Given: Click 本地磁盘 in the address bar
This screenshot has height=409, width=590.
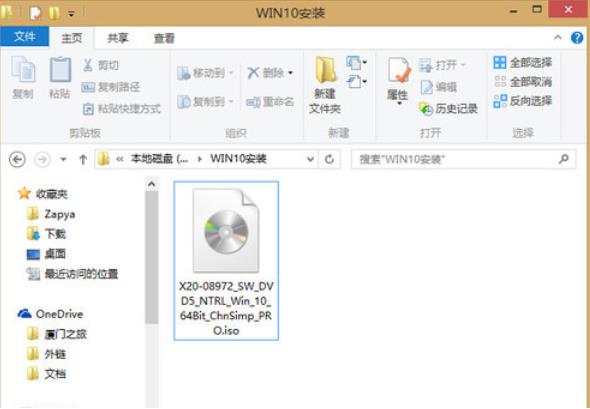Looking at the screenshot, I should pyautogui.click(x=159, y=159).
